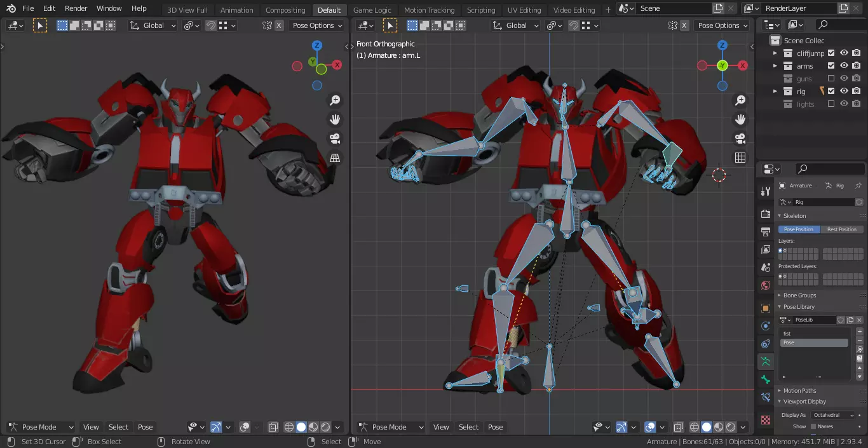Open the Scene properties tab
The width and height of the screenshot is (868, 448).
[766, 268]
